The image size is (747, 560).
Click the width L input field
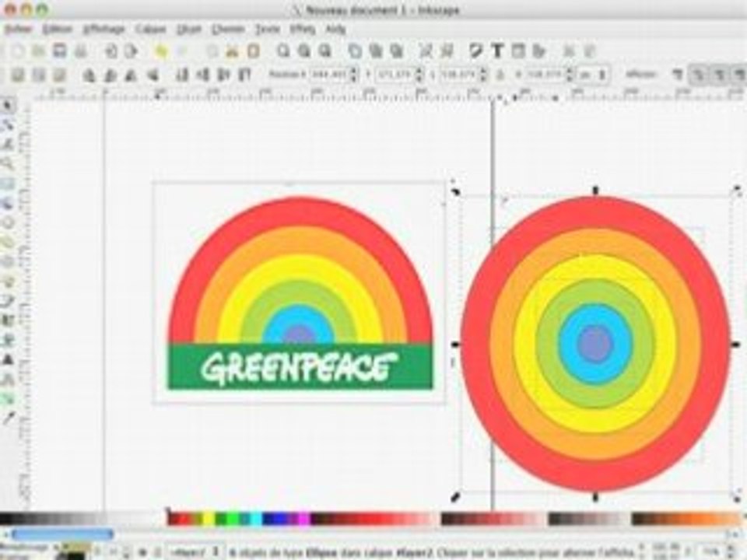(x=458, y=75)
